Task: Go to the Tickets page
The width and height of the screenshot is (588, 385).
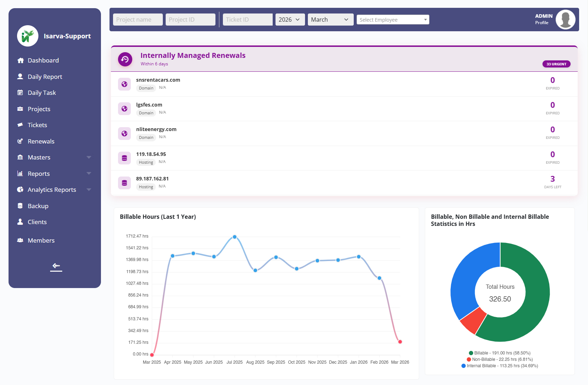Action: tap(37, 125)
